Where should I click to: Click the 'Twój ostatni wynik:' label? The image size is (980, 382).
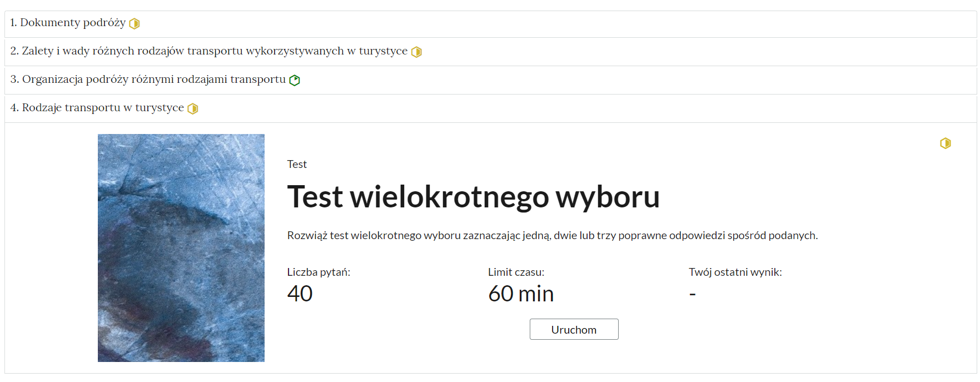pos(735,272)
